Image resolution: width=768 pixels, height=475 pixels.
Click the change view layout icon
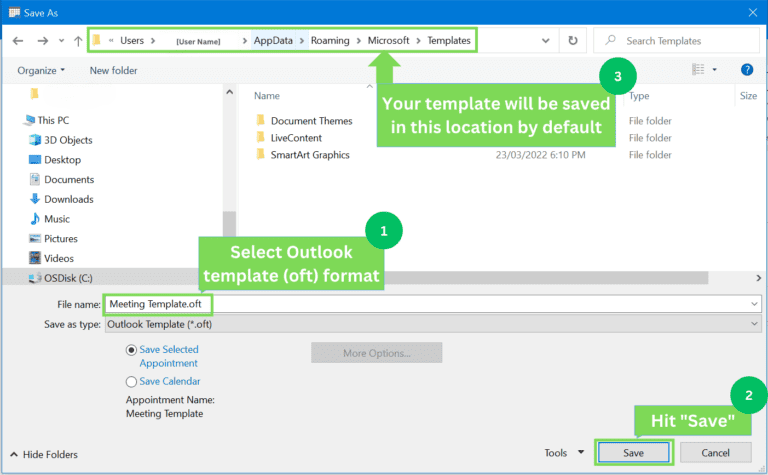698,70
